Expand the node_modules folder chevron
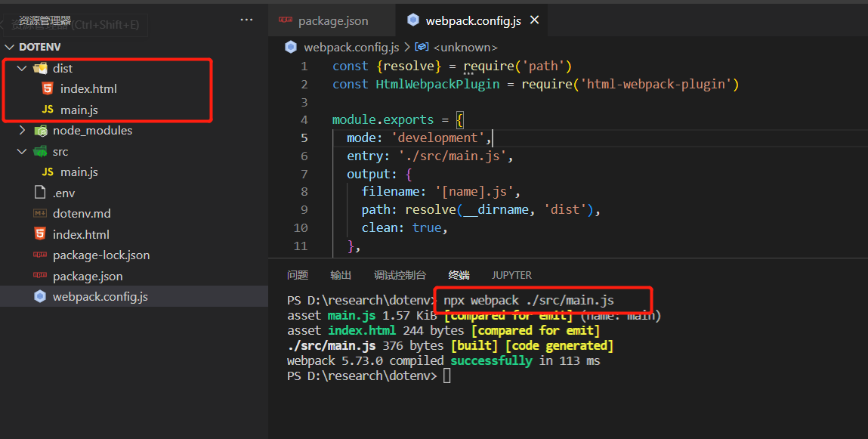The height and width of the screenshot is (439, 868). (x=22, y=131)
